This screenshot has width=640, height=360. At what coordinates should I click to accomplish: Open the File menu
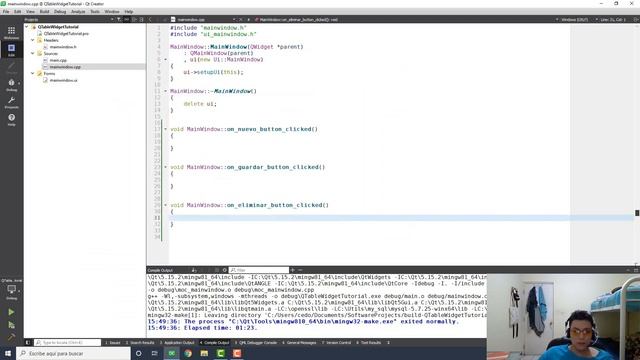[x=6, y=11]
